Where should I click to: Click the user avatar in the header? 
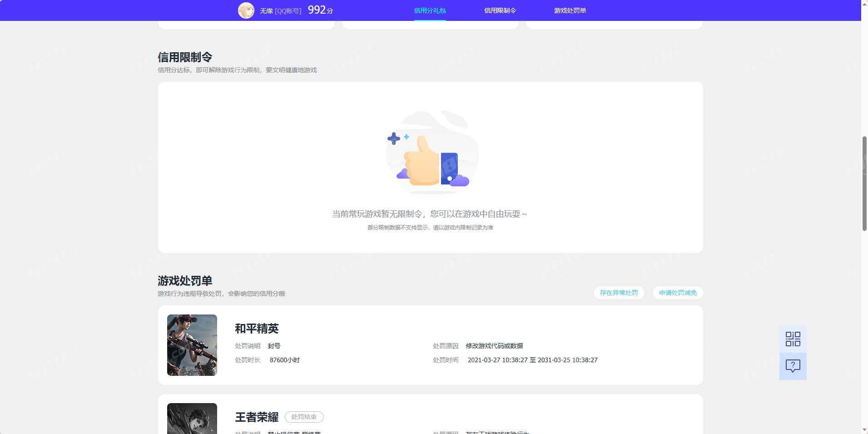[246, 10]
